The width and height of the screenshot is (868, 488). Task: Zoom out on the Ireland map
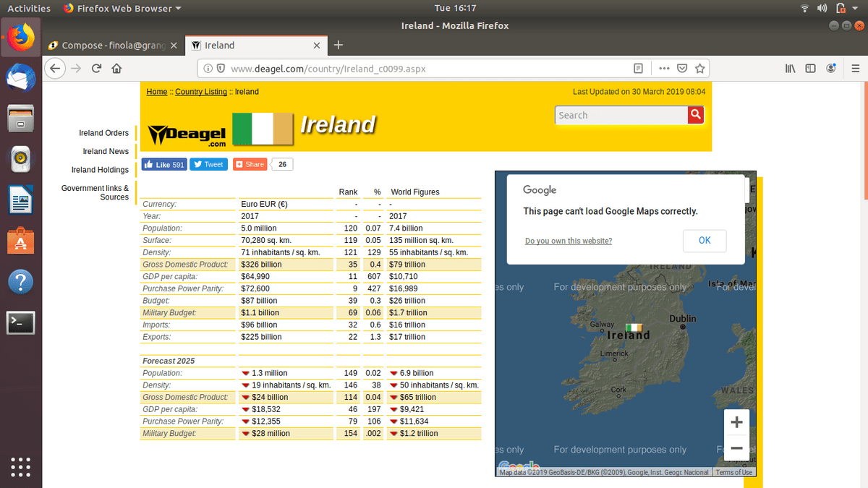tap(736, 448)
